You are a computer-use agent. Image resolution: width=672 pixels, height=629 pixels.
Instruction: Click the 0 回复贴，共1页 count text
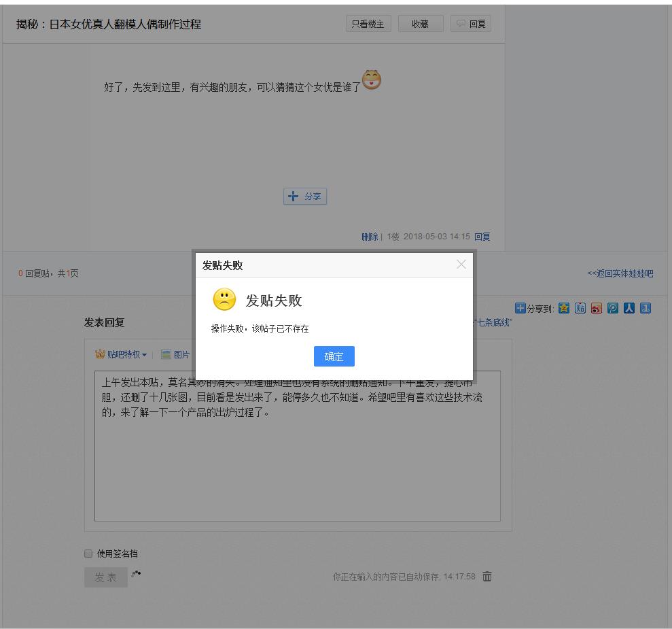[48, 273]
